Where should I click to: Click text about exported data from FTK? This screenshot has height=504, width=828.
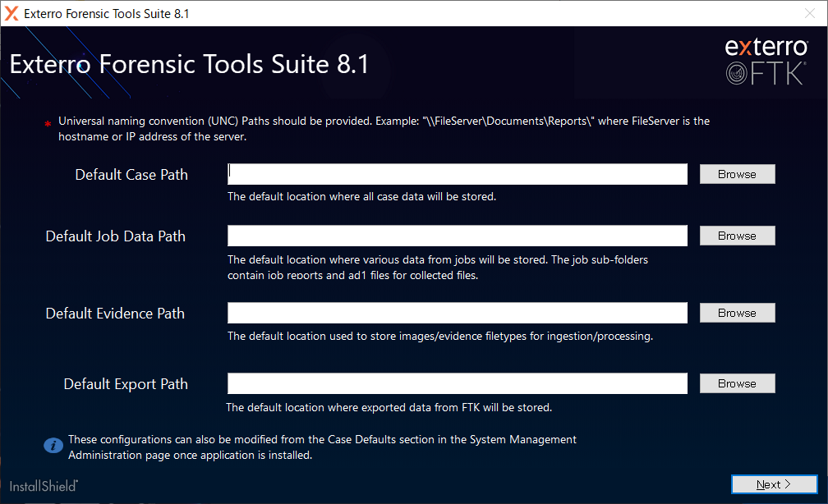click(x=389, y=407)
